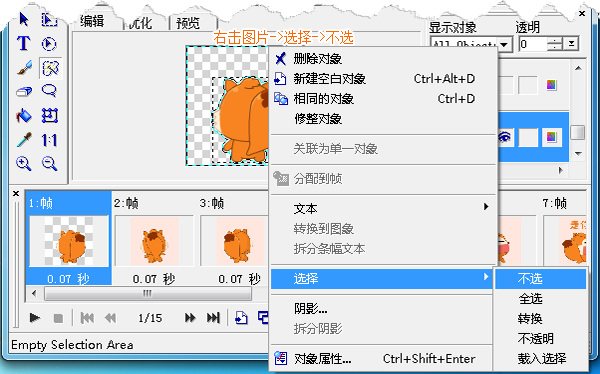
Task: Click frame 3 delay 0.07 秒 text
Action: [x=240, y=279]
